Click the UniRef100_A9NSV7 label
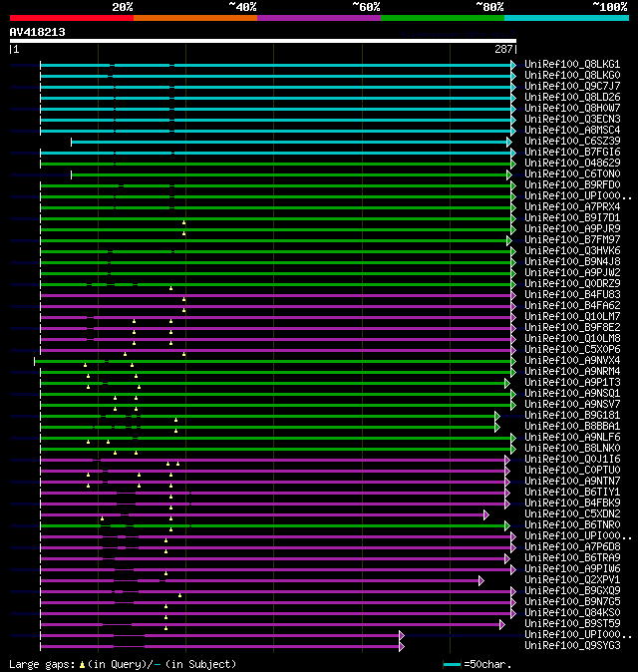This screenshot has width=638, height=672. coord(572,405)
